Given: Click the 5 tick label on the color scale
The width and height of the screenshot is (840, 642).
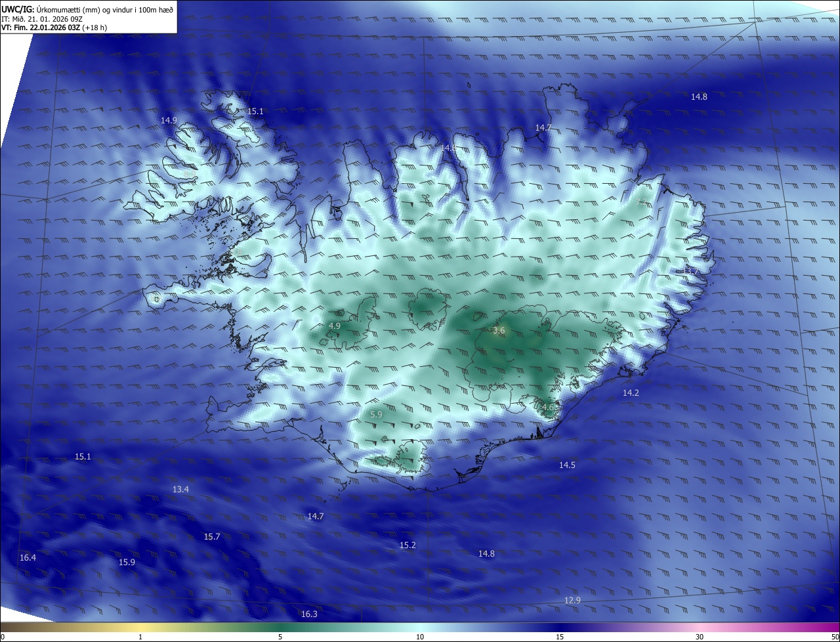Looking at the screenshot, I should coord(280,637).
